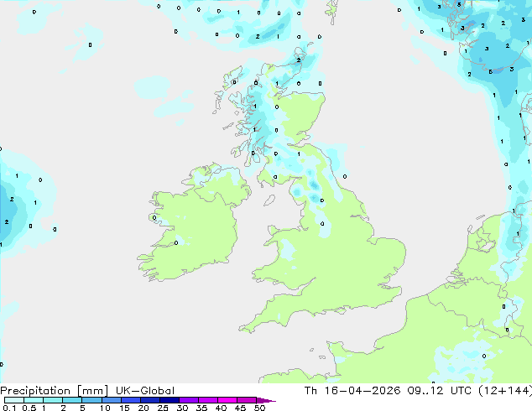Click the '35' legend scale label
This screenshot has width=532, height=411.
201,408
